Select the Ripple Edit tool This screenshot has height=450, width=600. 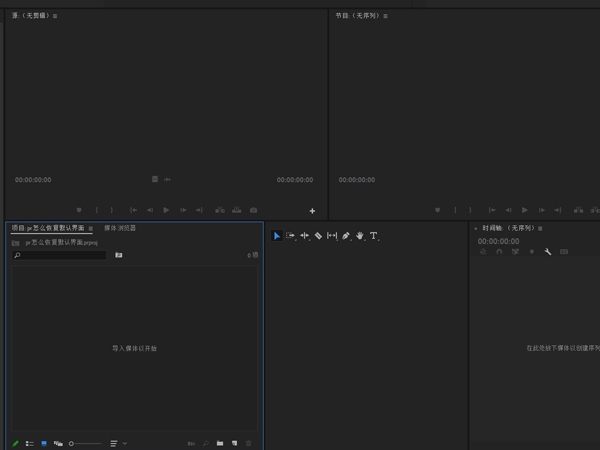[304, 236]
